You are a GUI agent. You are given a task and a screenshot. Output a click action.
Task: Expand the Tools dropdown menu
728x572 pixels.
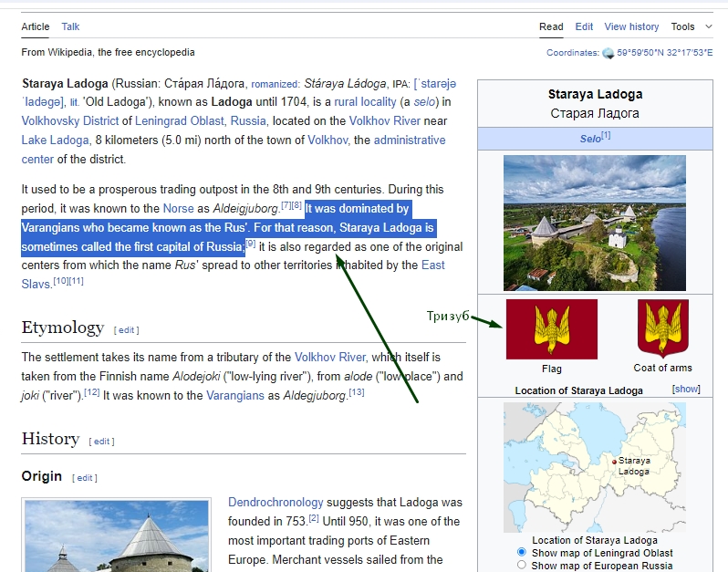click(692, 27)
